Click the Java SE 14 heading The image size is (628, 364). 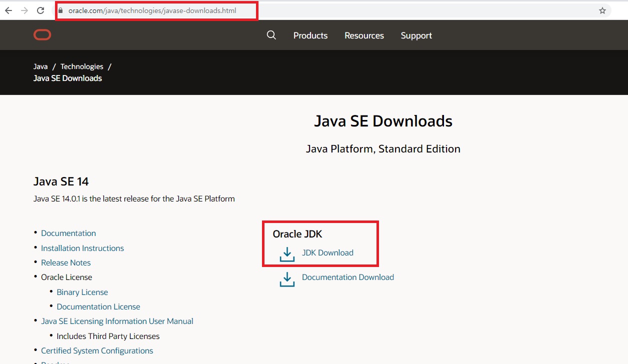coord(61,181)
